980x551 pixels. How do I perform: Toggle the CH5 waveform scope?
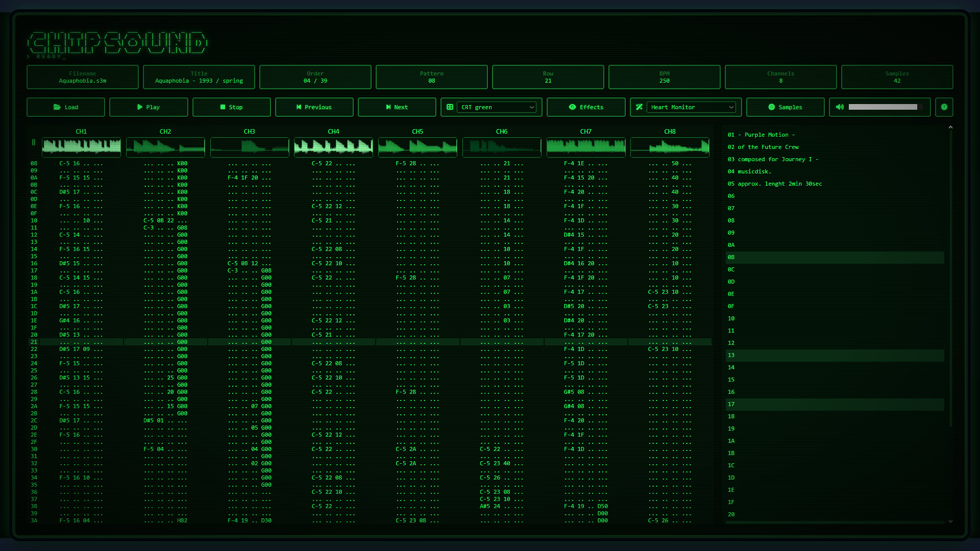coord(418,147)
